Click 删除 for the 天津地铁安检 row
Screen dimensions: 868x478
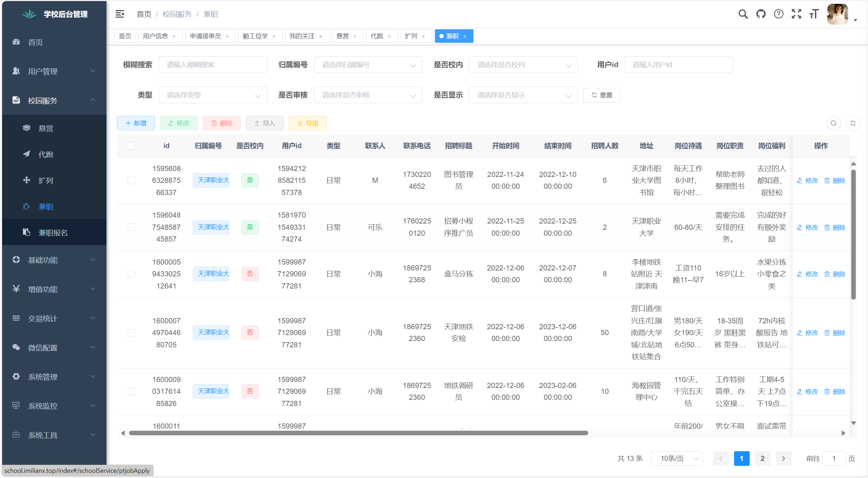point(835,333)
